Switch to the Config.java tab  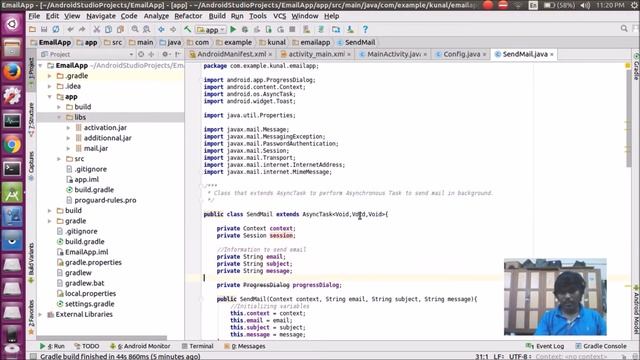[462, 54]
